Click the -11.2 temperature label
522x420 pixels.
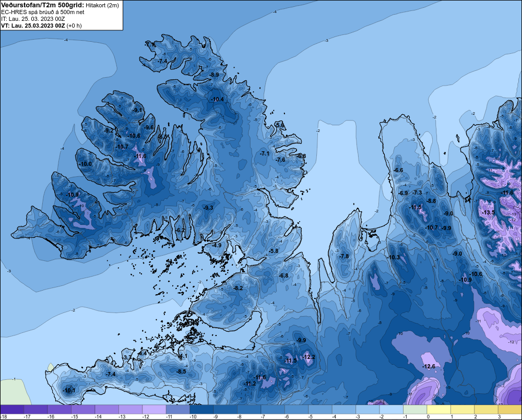pos(250,383)
